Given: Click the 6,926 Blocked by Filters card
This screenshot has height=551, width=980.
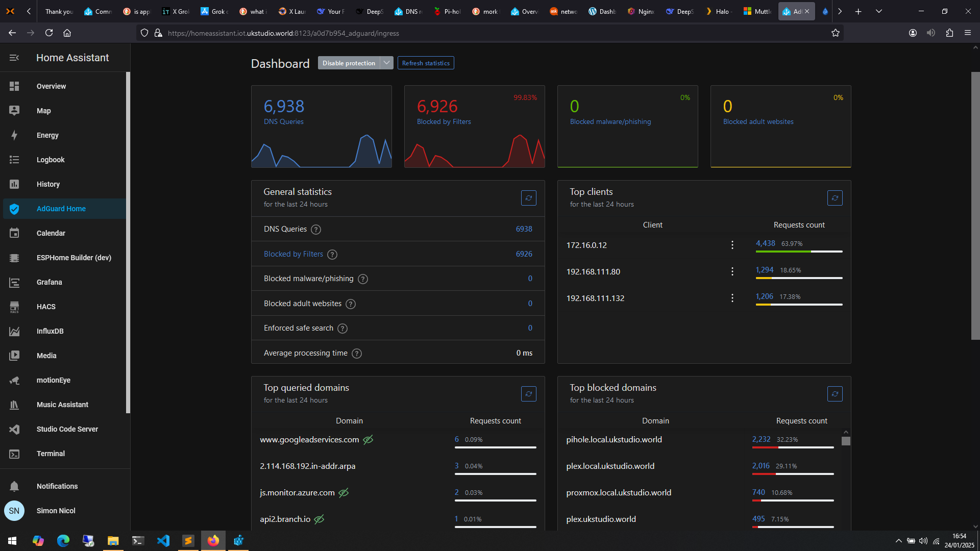Looking at the screenshot, I should coord(475,127).
